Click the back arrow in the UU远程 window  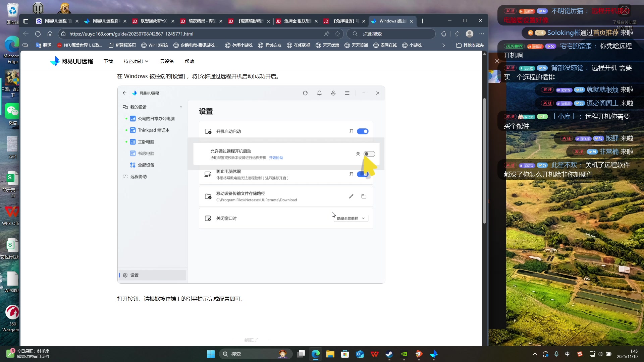tap(124, 93)
